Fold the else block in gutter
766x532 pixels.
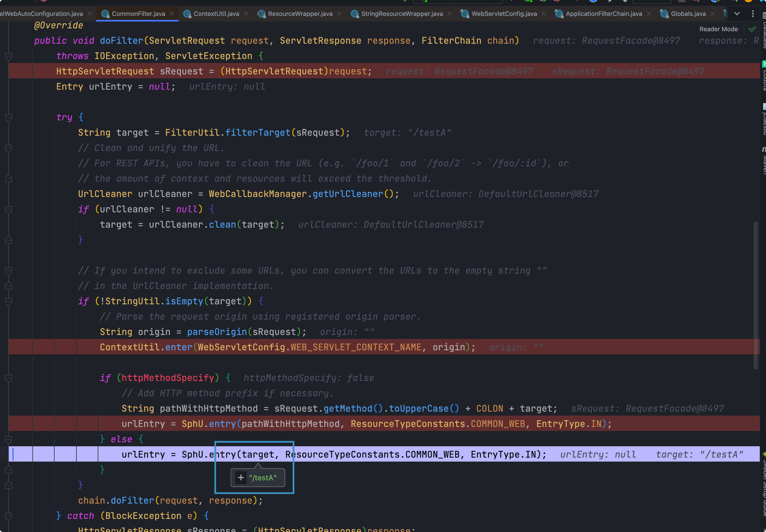(9, 439)
